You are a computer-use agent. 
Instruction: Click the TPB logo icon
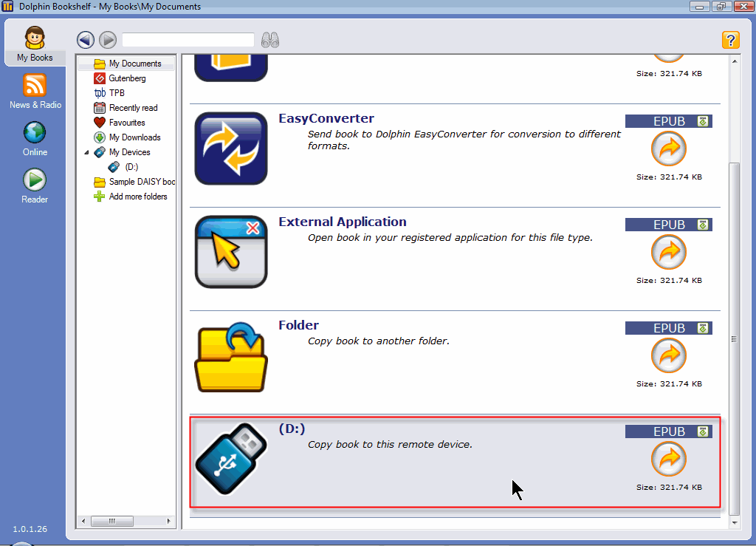(x=100, y=93)
